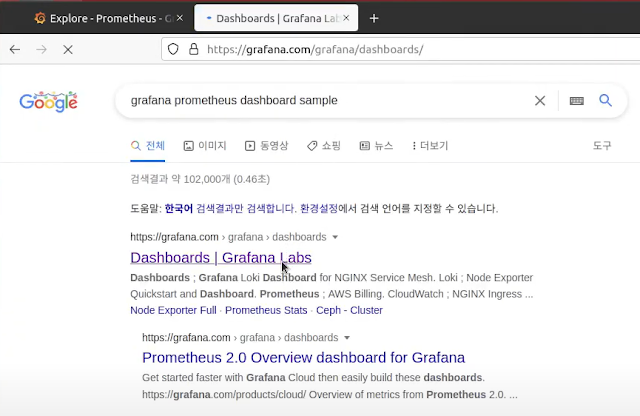This screenshot has height=416, width=640.
Task: Open tracking protection shield icon
Action: [173, 49]
